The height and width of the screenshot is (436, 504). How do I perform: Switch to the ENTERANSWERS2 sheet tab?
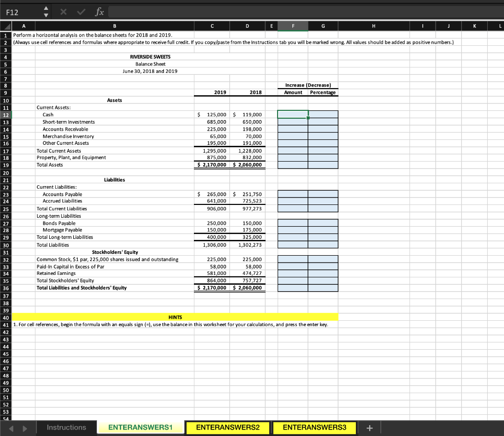[x=227, y=427]
